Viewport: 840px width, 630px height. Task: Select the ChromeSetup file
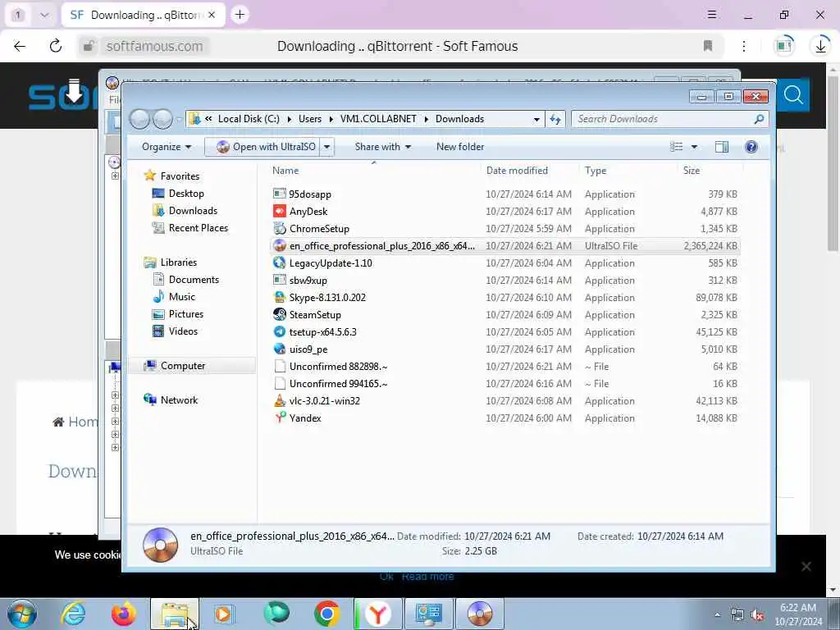click(x=504, y=229)
